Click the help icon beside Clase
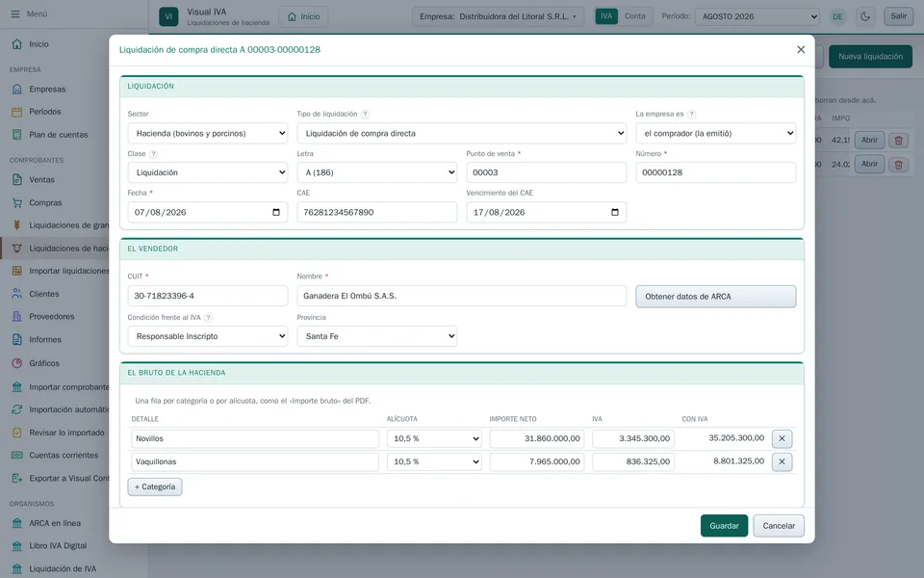 click(153, 153)
